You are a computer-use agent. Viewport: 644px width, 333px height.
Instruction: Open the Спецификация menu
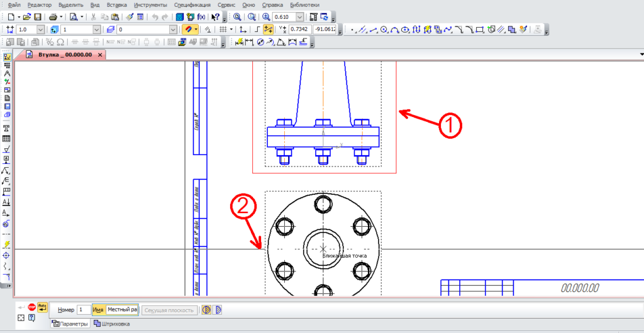pos(192,4)
